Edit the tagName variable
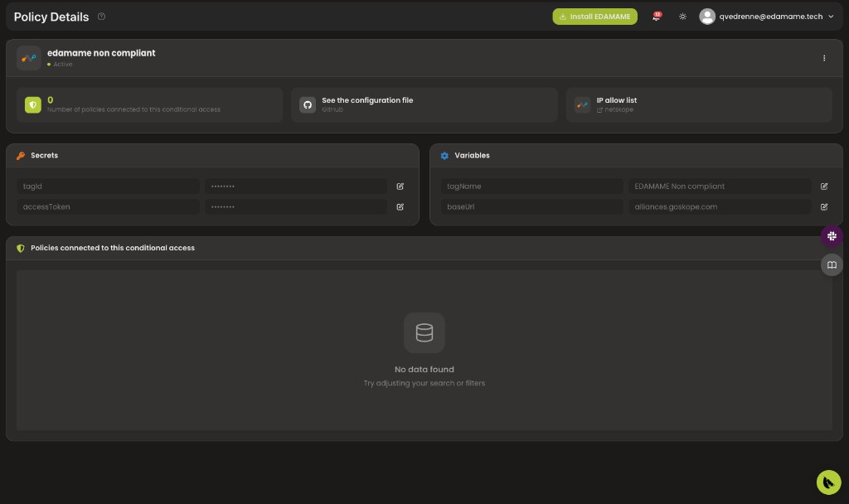Viewport: 849px width, 504px height. (824, 187)
